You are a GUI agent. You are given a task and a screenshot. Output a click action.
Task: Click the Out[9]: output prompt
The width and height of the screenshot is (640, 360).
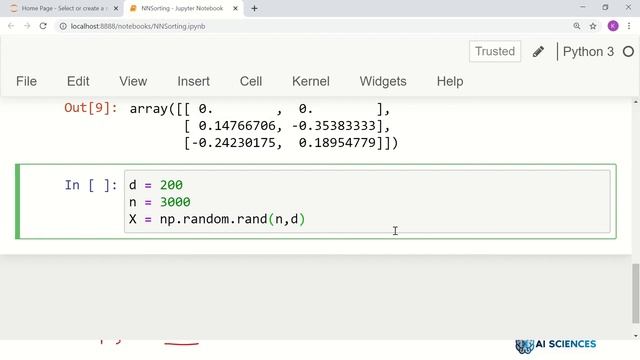click(91, 108)
